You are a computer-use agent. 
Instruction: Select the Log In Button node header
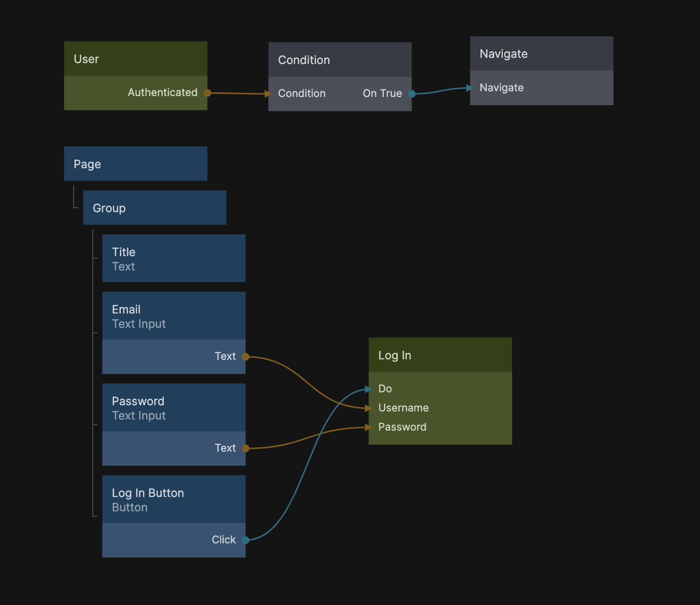click(174, 499)
